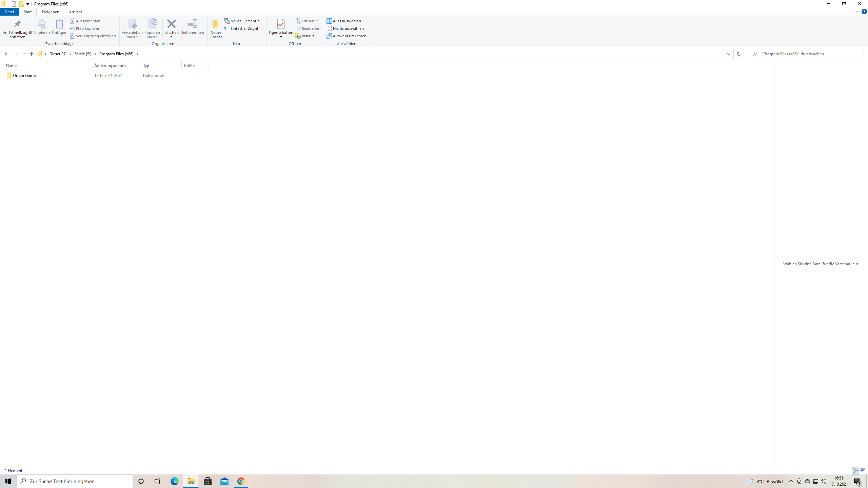Open the Ansicht ribbon tab

point(75,12)
